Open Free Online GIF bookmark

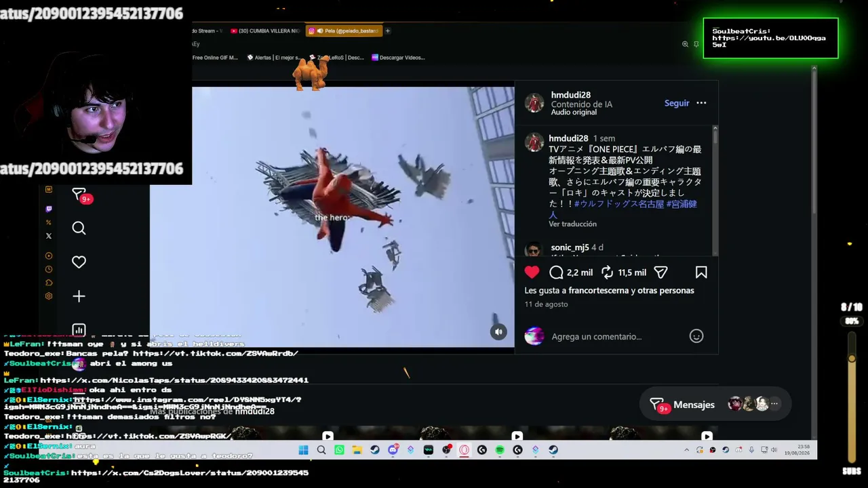pos(215,58)
